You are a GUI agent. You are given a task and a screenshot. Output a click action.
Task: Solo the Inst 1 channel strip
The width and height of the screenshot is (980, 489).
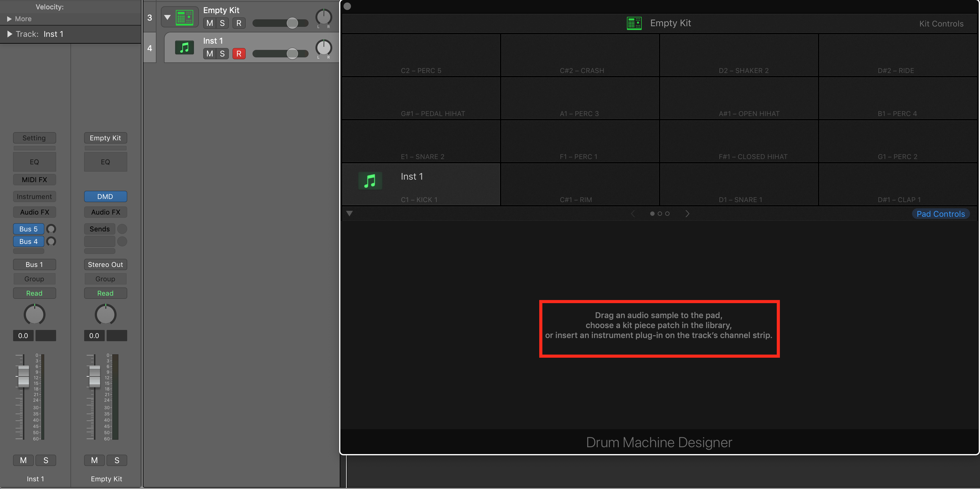[x=46, y=460]
